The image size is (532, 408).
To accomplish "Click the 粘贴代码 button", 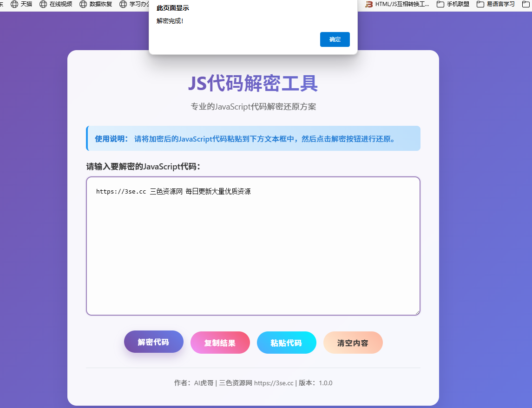I will pyautogui.click(x=287, y=342).
